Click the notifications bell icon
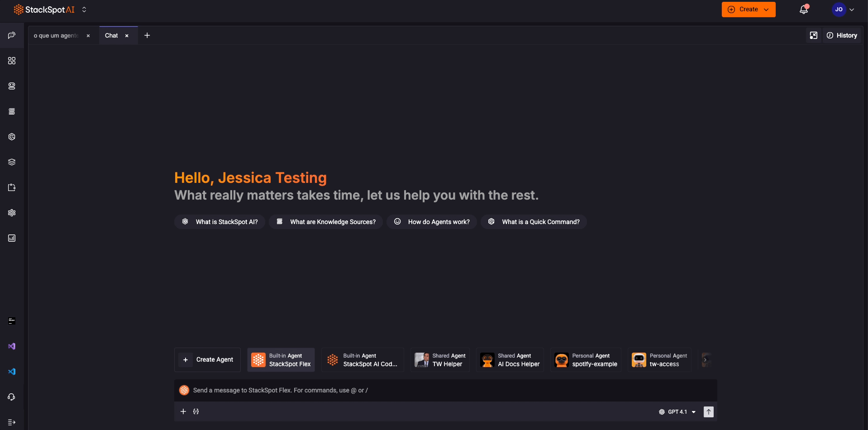 (803, 10)
